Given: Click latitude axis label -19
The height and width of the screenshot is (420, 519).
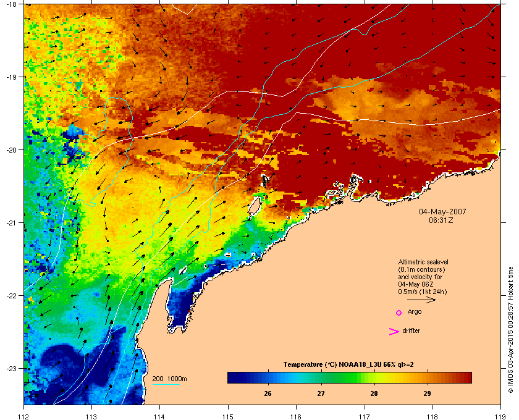Looking at the screenshot, I should [x=11, y=77].
